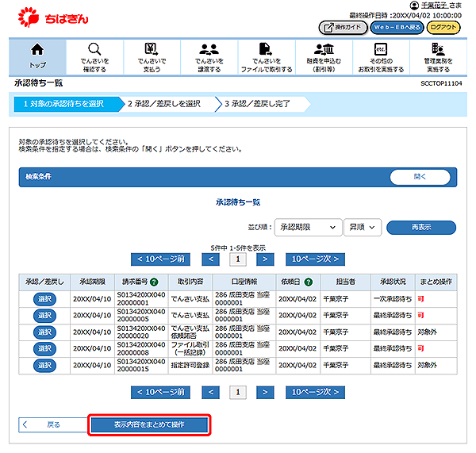Click まとめ操作 column header
The width and height of the screenshot is (476, 453).
pyautogui.click(x=436, y=282)
